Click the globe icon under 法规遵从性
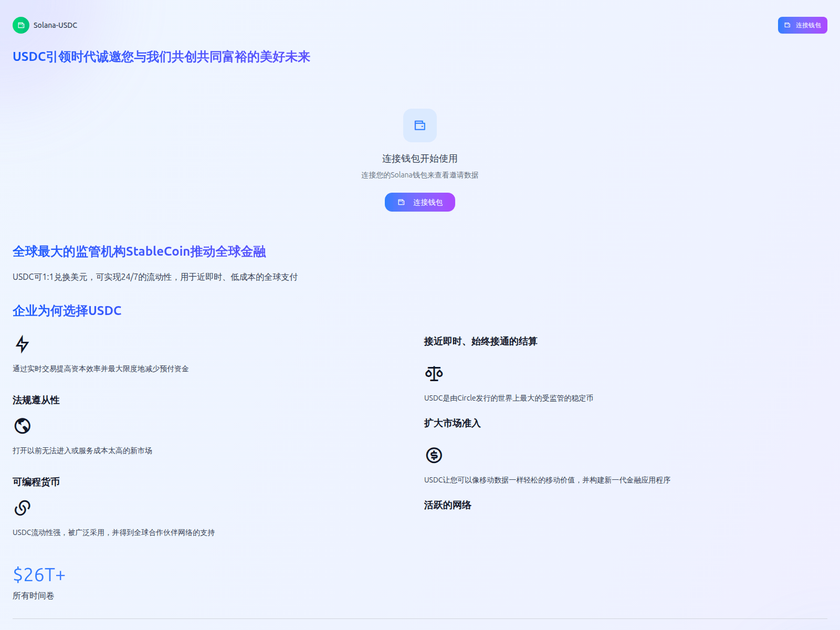 coord(23,426)
